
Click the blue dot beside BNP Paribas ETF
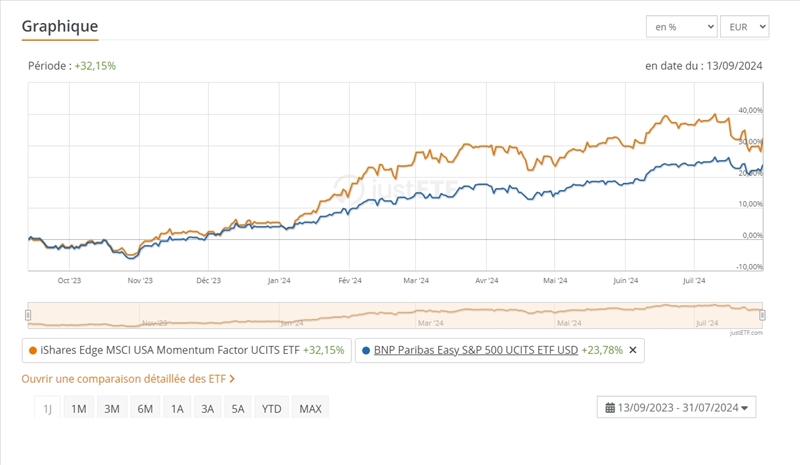tap(366, 351)
